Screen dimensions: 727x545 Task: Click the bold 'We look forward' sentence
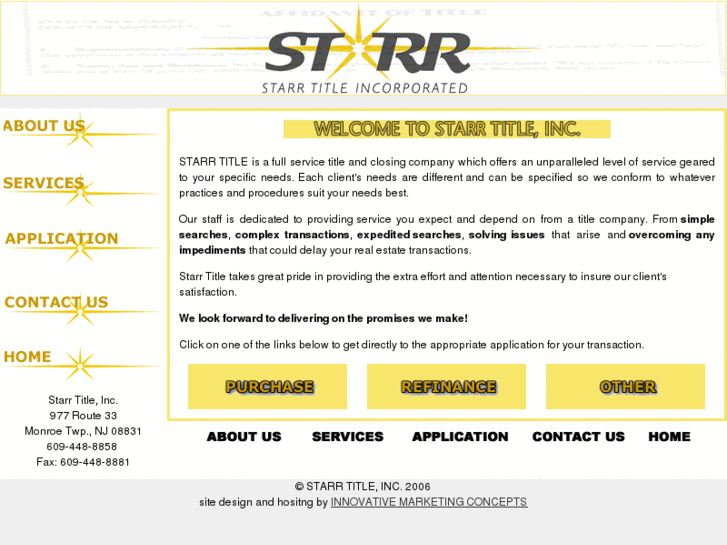tap(323, 318)
